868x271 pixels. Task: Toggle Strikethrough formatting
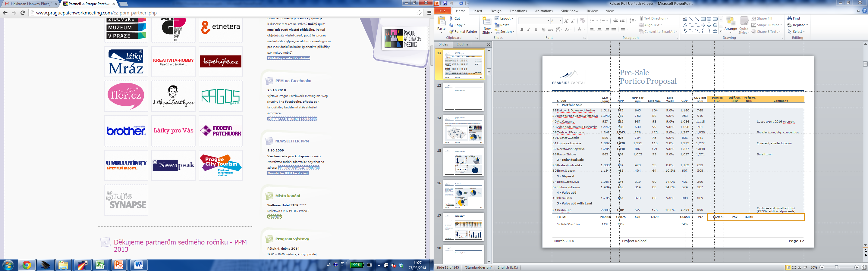pos(550,30)
